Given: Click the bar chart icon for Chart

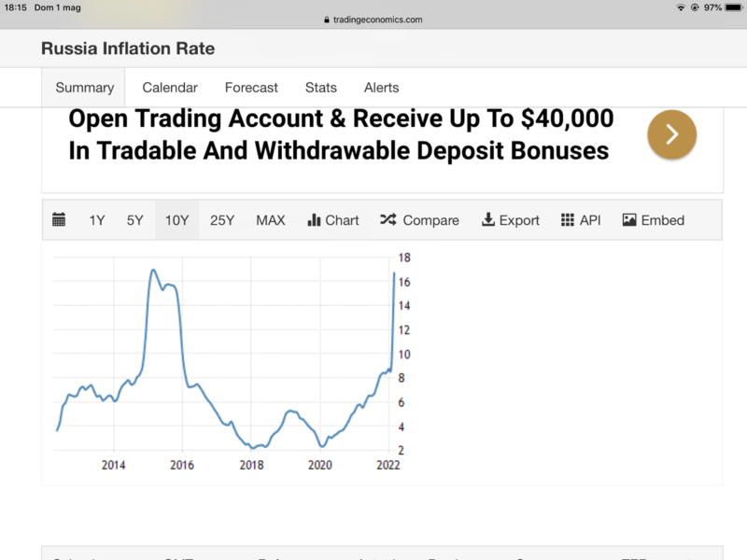Looking at the screenshot, I should [x=314, y=220].
